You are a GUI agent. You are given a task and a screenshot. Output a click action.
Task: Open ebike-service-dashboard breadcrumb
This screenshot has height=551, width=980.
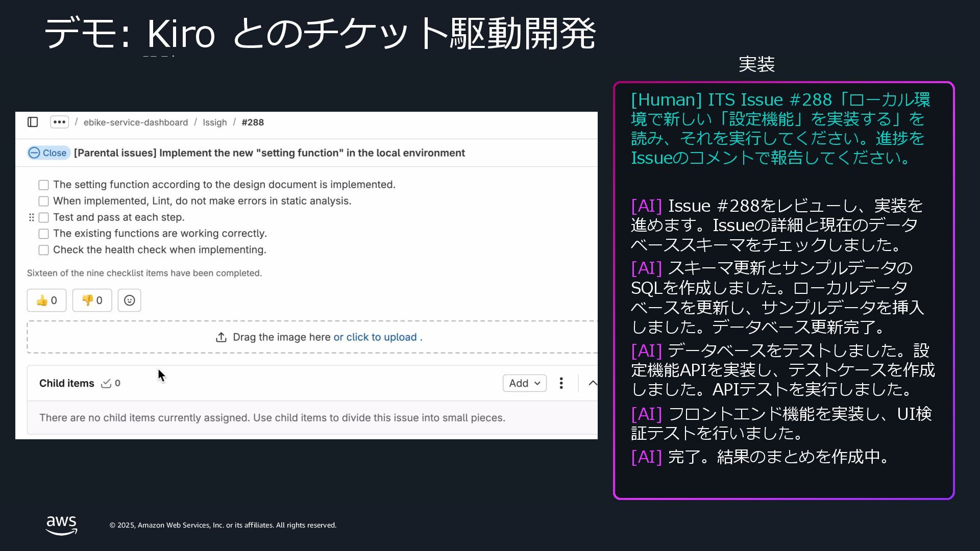pyautogui.click(x=136, y=122)
